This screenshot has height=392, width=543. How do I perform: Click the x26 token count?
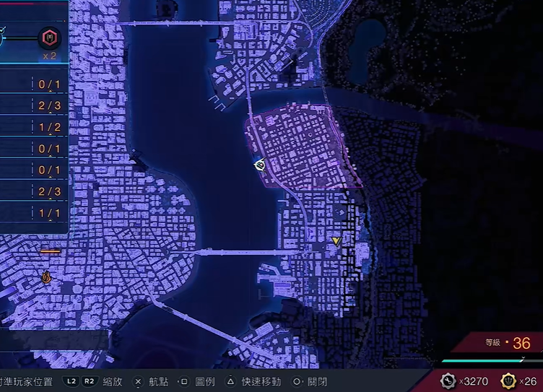(x=528, y=382)
